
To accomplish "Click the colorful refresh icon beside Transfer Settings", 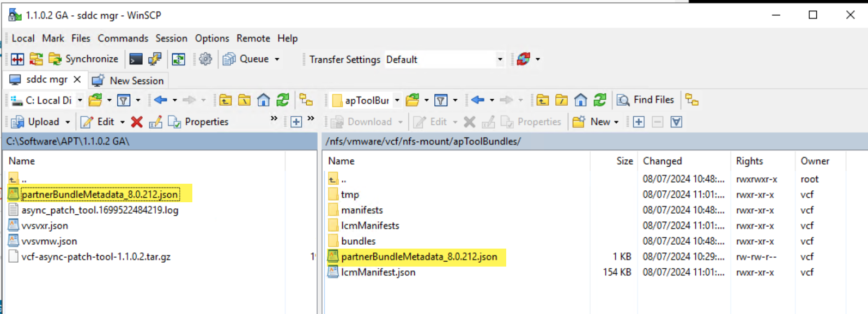I will [524, 59].
